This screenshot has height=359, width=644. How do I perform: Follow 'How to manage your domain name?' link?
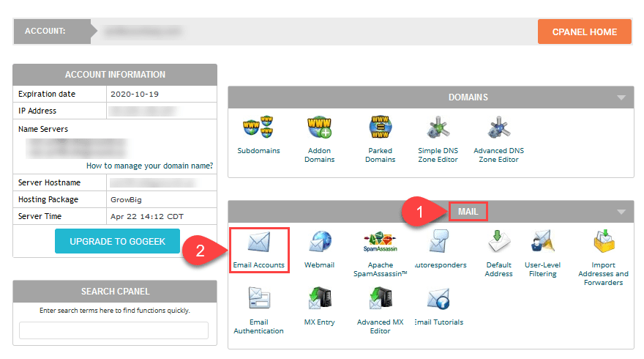(x=149, y=166)
